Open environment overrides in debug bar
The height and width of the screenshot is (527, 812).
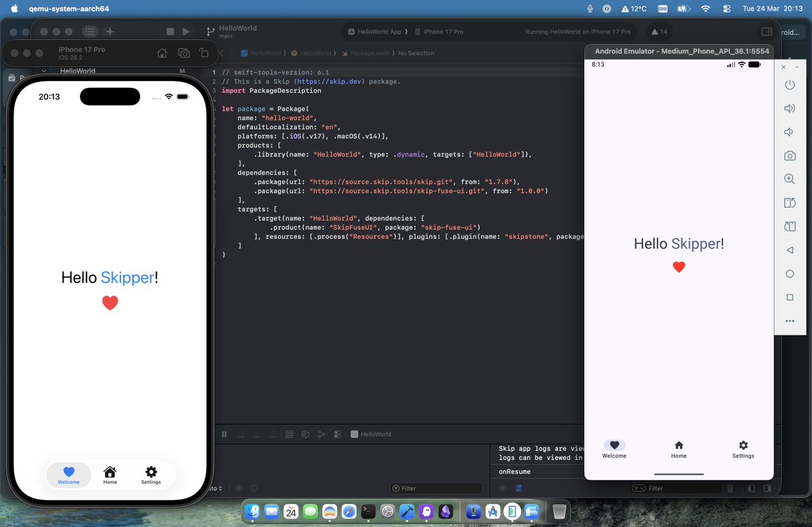click(336, 434)
